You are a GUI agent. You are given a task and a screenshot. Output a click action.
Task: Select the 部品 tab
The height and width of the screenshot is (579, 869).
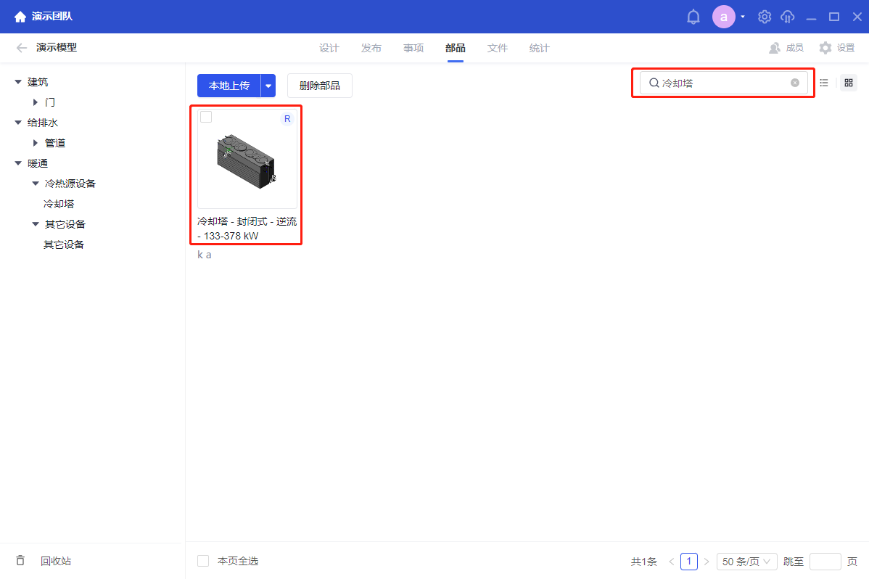click(x=455, y=48)
